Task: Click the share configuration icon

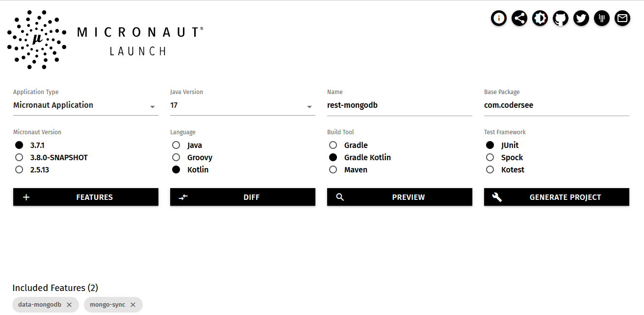Action: pos(519,19)
